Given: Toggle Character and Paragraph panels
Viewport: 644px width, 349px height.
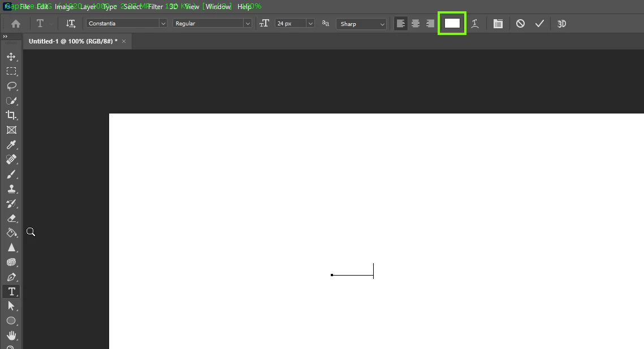Looking at the screenshot, I should [498, 24].
